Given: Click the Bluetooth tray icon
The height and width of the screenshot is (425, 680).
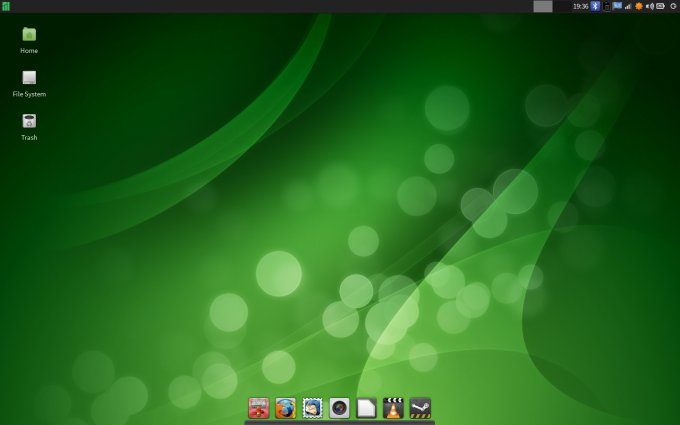Looking at the screenshot, I should [x=595, y=6].
